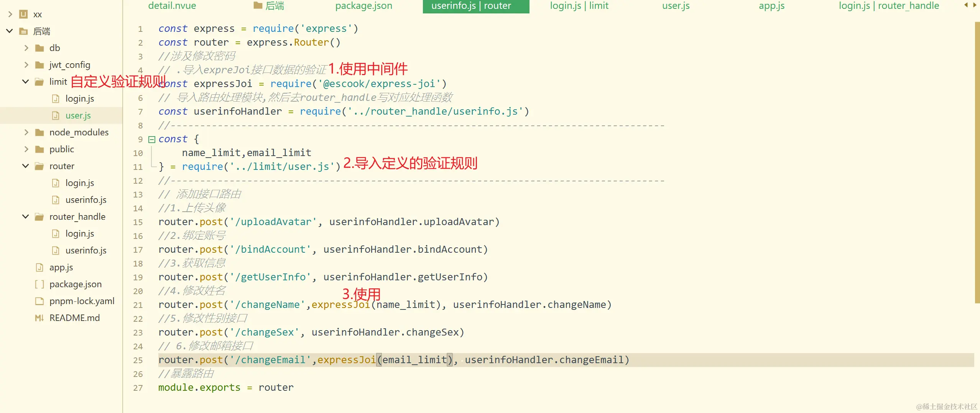This screenshot has height=413, width=980.
Task: Click the JS file icon beside app.js
Action: (x=39, y=267)
